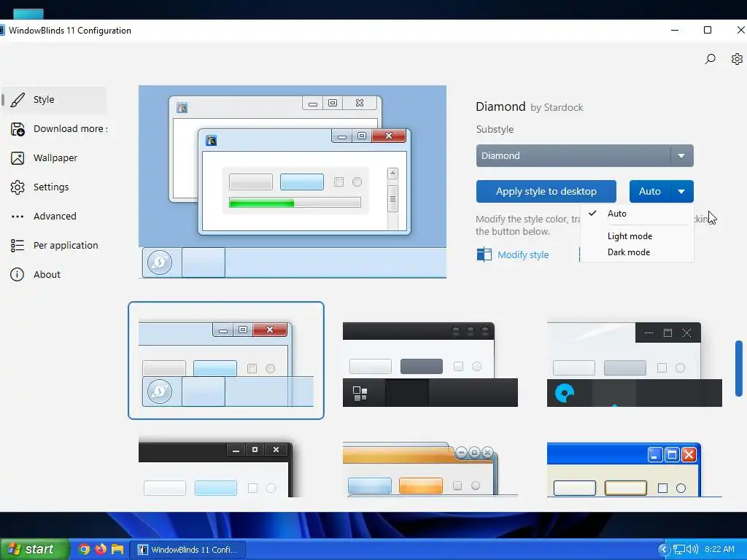Screen dimensions: 747x560
Task: Choose Light mode in the dropdown menu
Action: [637, 236]
